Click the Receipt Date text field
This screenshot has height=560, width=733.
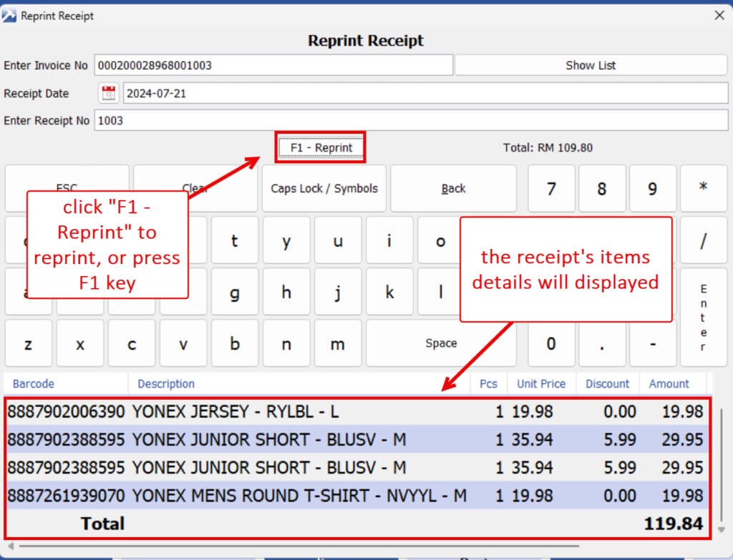coord(425,93)
